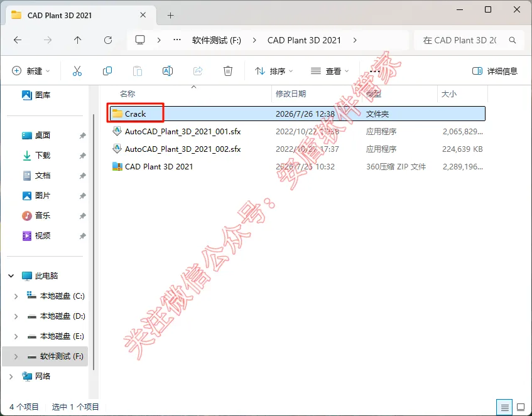Go back to the previous folder
This screenshot has width=532, height=416.
click(x=18, y=40)
